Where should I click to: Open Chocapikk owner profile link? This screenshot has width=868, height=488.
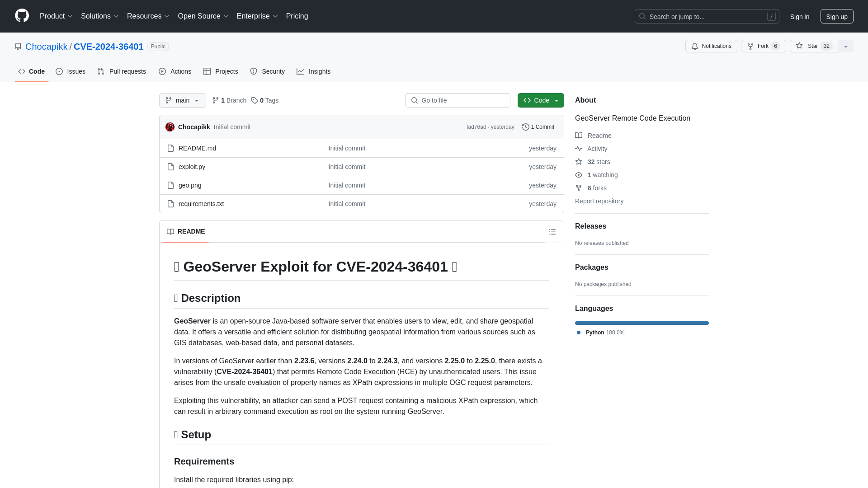tap(46, 47)
